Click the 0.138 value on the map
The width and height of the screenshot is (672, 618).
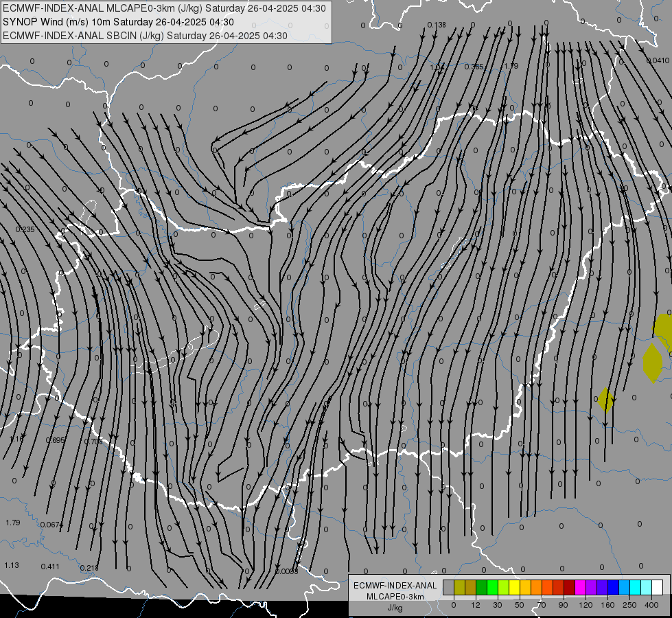[437, 25]
